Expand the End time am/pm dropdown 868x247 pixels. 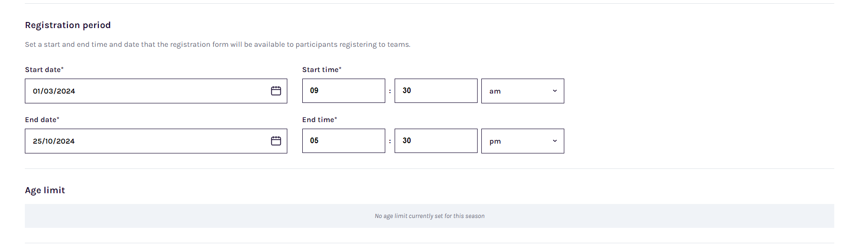pyautogui.click(x=523, y=141)
